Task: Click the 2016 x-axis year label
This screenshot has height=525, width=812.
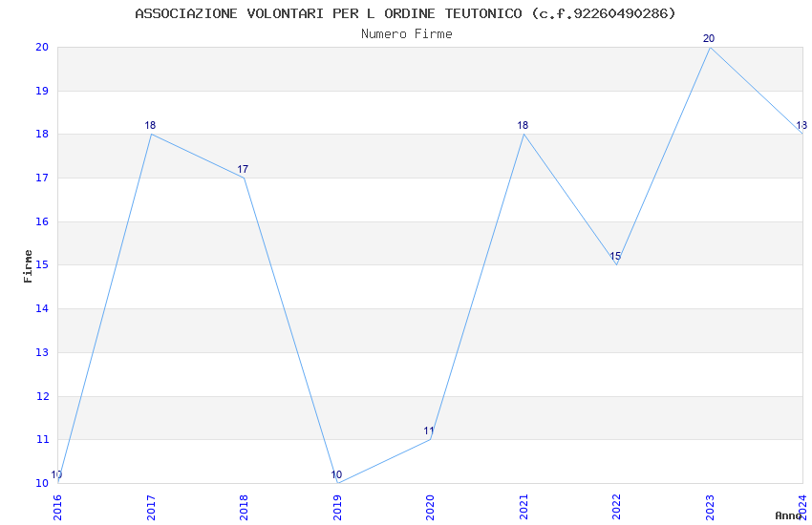Action: [57, 508]
